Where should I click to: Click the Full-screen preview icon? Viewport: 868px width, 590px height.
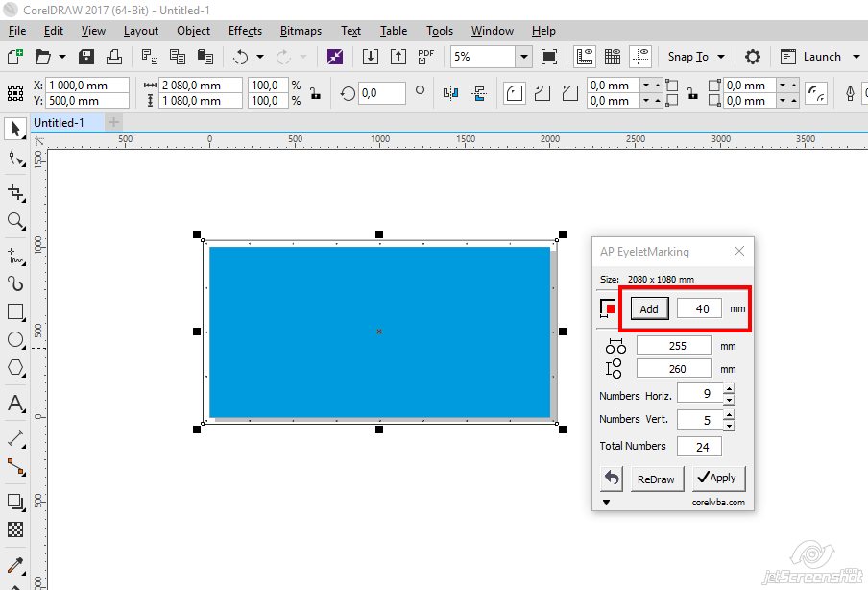coord(549,57)
